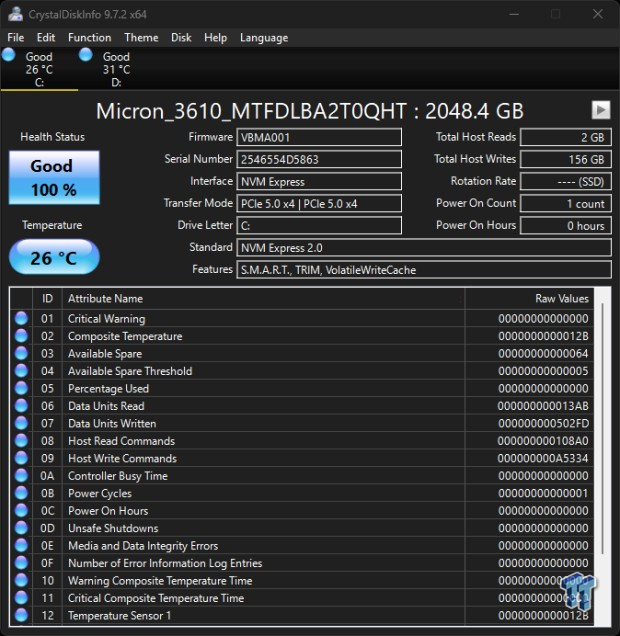Click the Serial Number field
The image size is (620, 636).
319,159
